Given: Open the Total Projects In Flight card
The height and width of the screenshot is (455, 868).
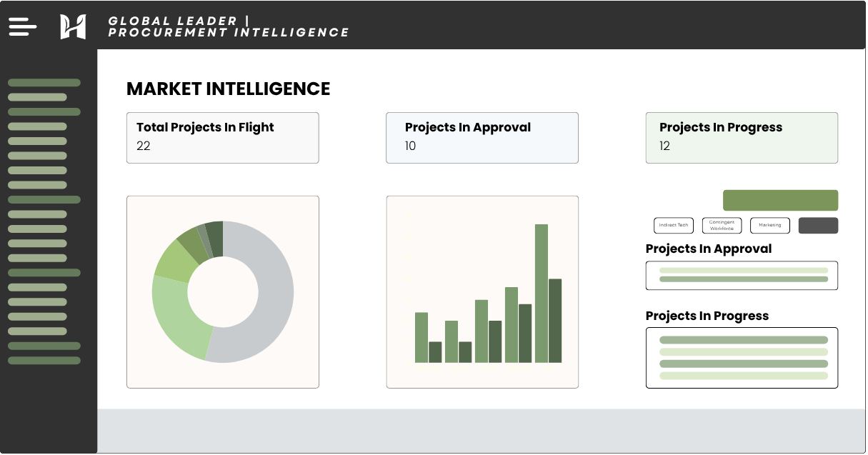Looking at the screenshot, I should pos(222,137).
